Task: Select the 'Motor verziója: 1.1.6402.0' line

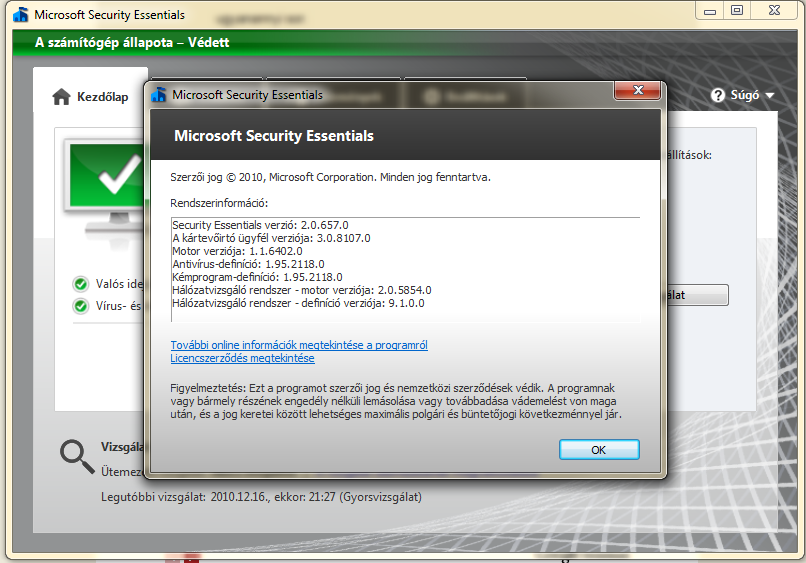Action: coord(237,251)
